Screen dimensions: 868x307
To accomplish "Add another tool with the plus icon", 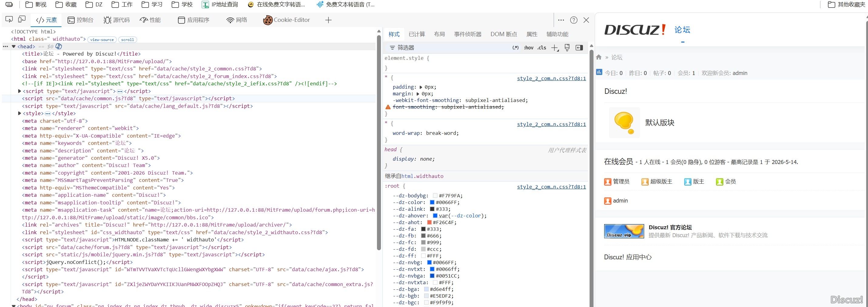I will (x=328, y=20).
